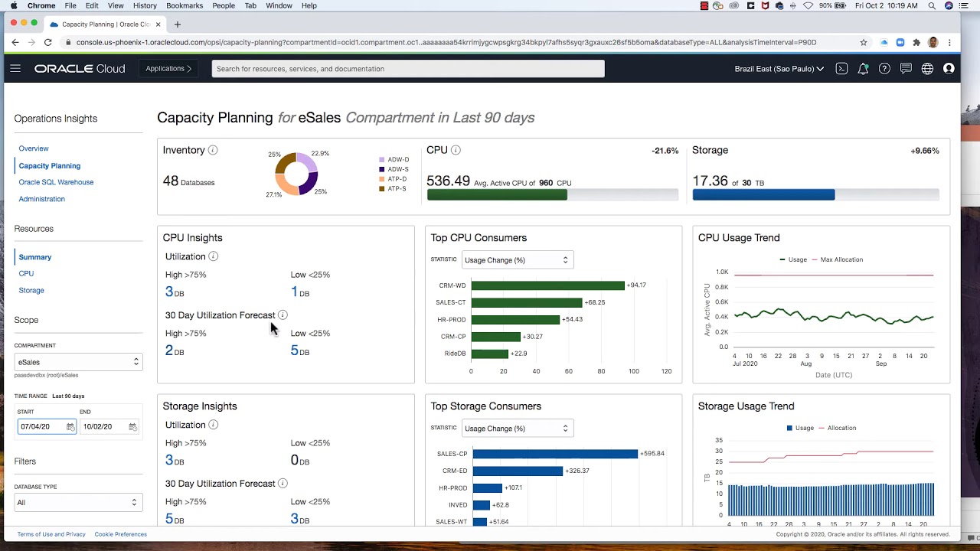
Task: Open the Oracle SQL Warehouse link
Action: pos(56,182)
